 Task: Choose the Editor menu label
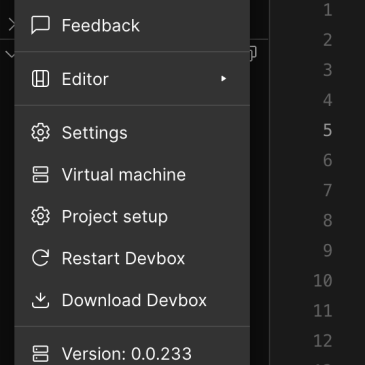coord(85,79)
